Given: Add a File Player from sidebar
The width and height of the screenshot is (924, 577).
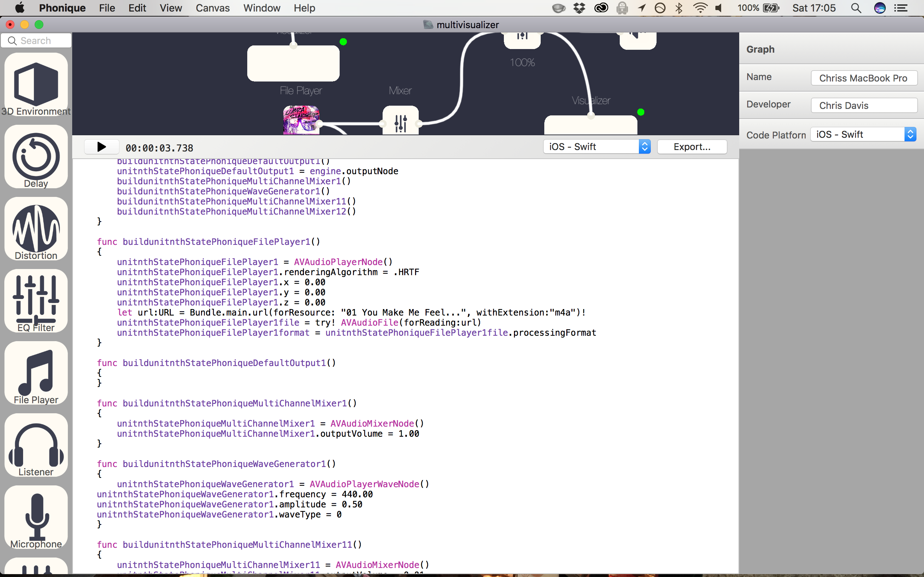Looking at the screenshot, I should [x=36, y=373].
